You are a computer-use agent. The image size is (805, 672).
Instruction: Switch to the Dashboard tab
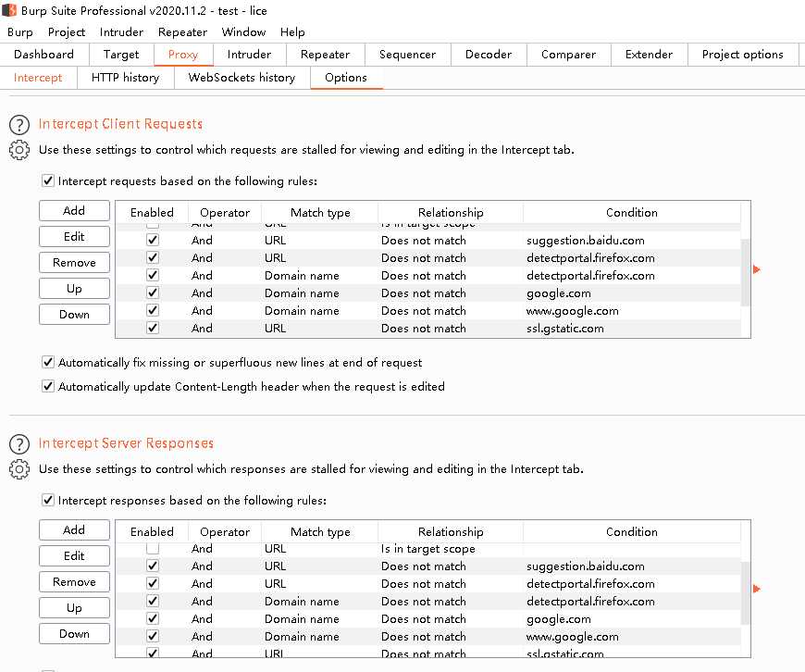[x=44, y=55]
